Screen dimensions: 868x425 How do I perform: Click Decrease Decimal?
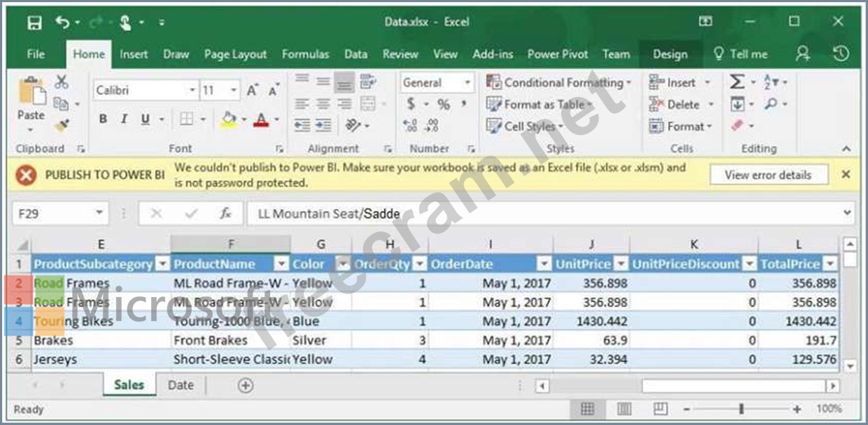(432, 125)
